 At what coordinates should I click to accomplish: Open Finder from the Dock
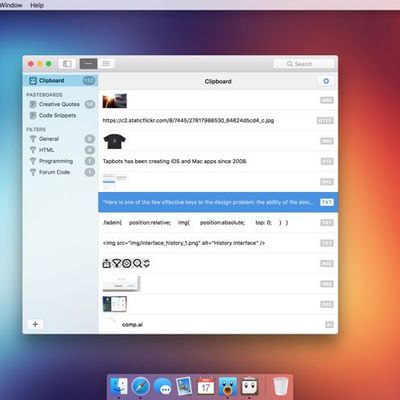click(119, 386)
